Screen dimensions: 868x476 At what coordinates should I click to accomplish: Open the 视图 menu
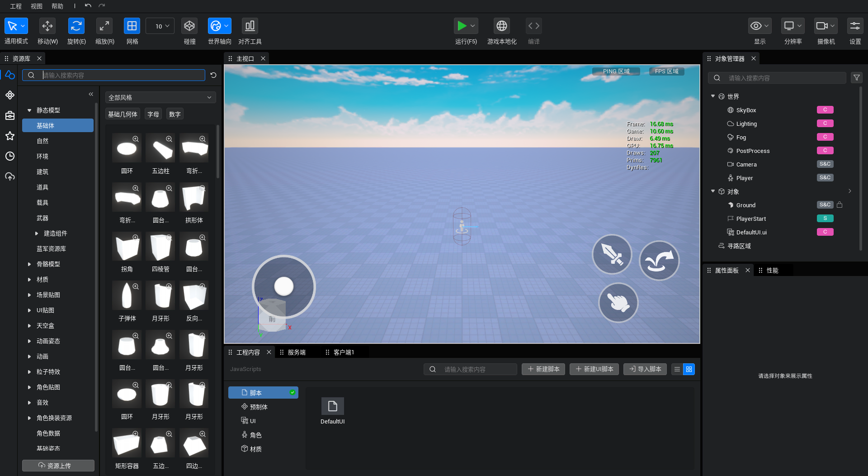point(37,6)
